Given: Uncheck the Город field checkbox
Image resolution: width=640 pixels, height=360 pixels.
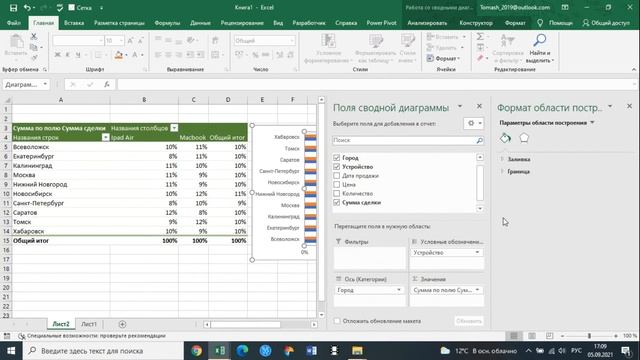Looking at the screenshot, I should (x=337, y=158).
